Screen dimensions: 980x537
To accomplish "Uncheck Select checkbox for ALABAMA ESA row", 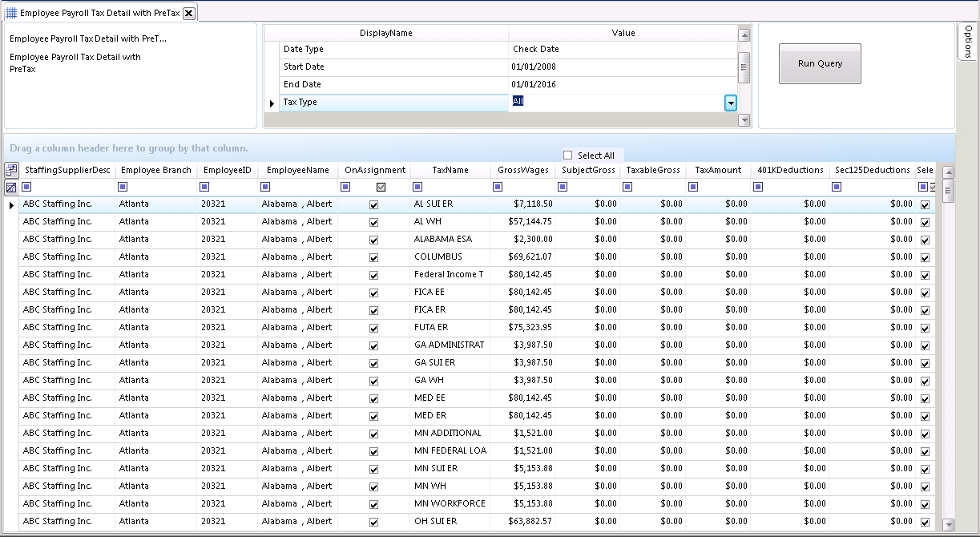I will pyautogui.click(x=926, y=240).
